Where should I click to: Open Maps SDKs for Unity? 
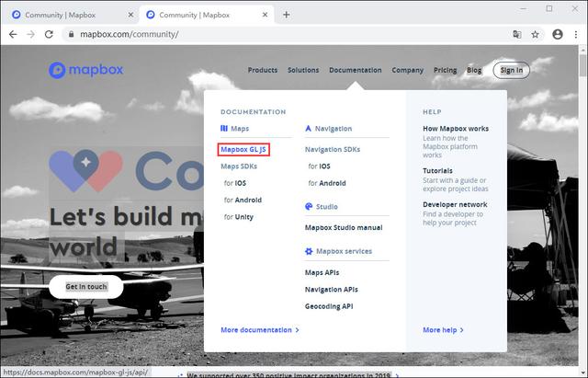tap(239, 217)
